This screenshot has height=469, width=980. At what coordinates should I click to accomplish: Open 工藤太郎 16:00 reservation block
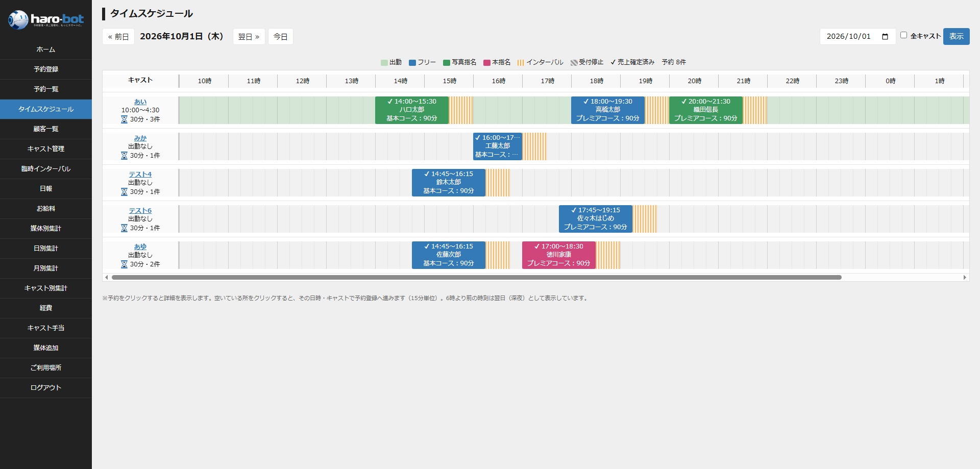point(498,146)
